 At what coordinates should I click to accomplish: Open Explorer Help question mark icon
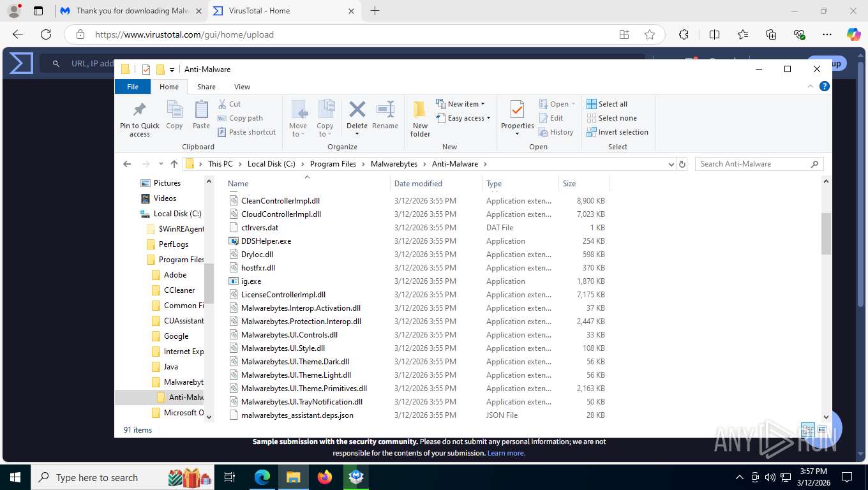[x=825, y=86]
